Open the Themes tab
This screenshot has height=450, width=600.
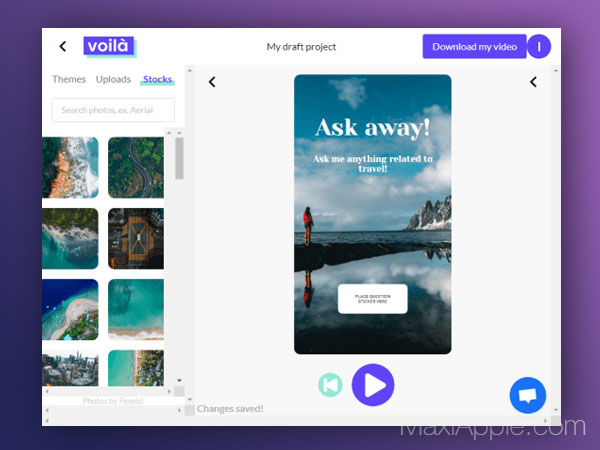[69, 79]
